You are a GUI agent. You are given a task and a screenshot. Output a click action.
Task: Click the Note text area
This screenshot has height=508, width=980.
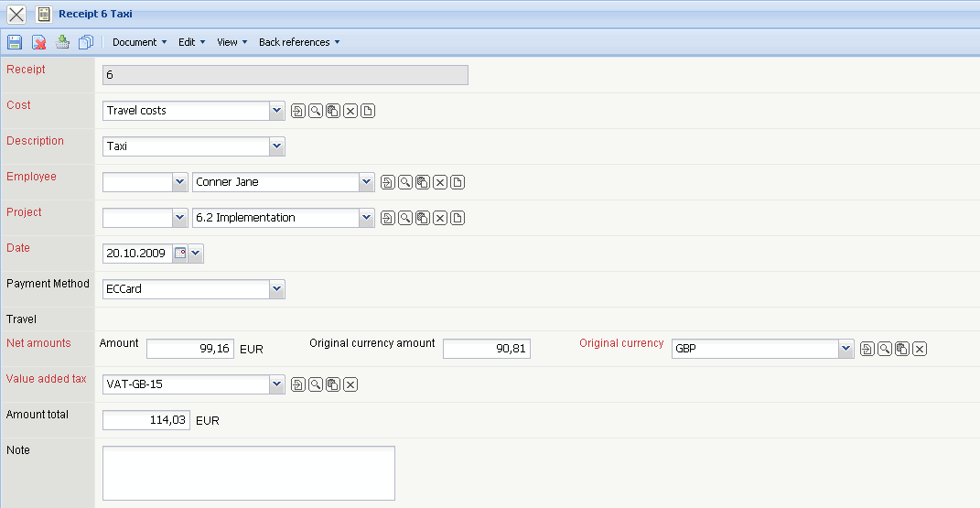pyautogui.click(x=248, y=473)
